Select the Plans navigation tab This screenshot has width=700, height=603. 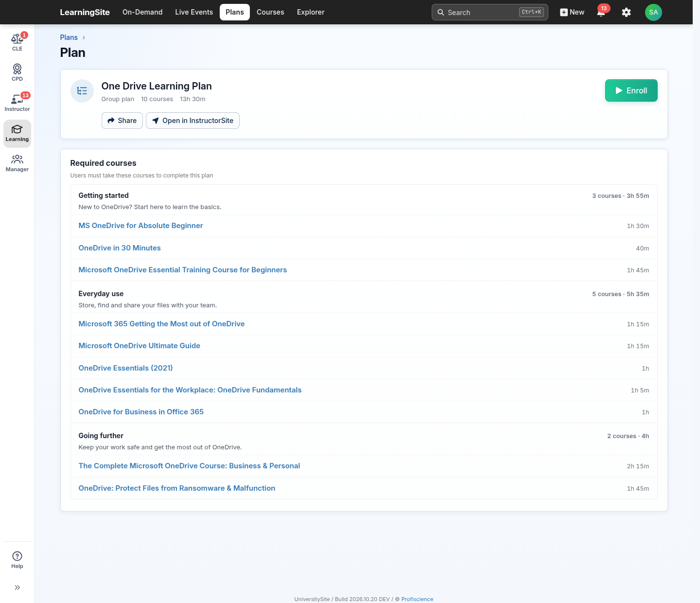pos(235,12)
